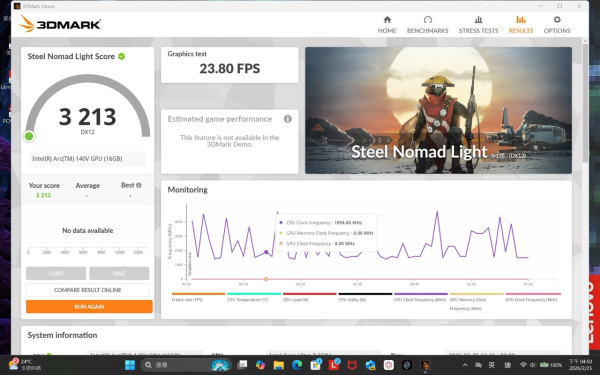Click the orange RUN AGAIN button

89,307
